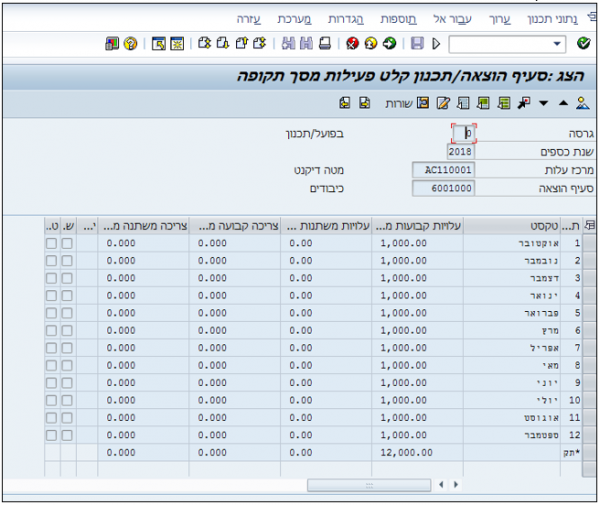Image resolution: width=600 pixels, height=505 pixels.
Task: Select row 1 using its row selector
Action: pos(589,243)
